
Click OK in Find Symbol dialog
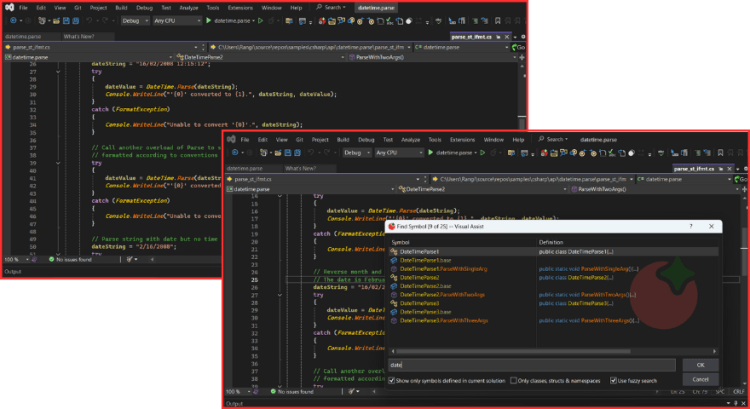tap(700, 365)
